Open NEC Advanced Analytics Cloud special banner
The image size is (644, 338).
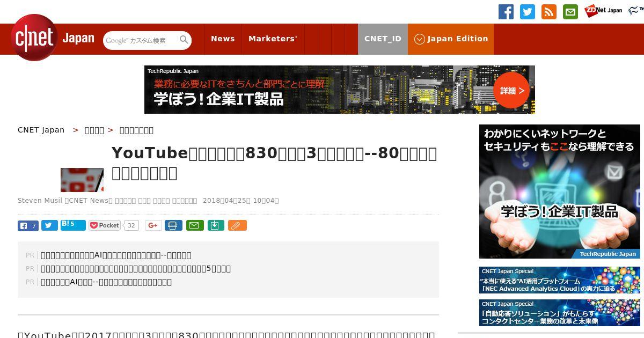(x=560, y=280)
